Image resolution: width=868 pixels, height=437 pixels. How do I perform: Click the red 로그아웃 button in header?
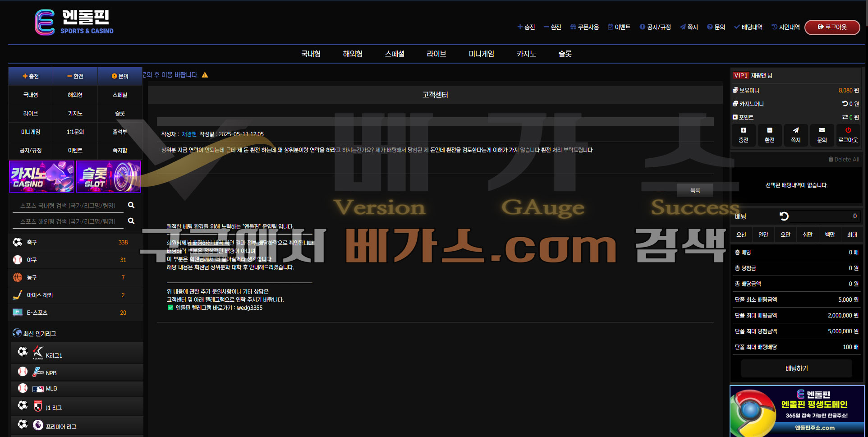tap(832, 27)
